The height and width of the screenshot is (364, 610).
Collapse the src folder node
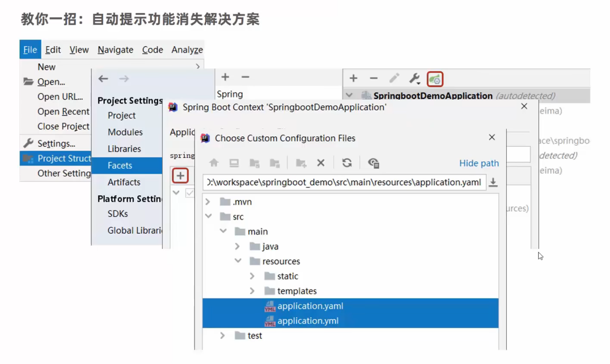pos(208,216)
